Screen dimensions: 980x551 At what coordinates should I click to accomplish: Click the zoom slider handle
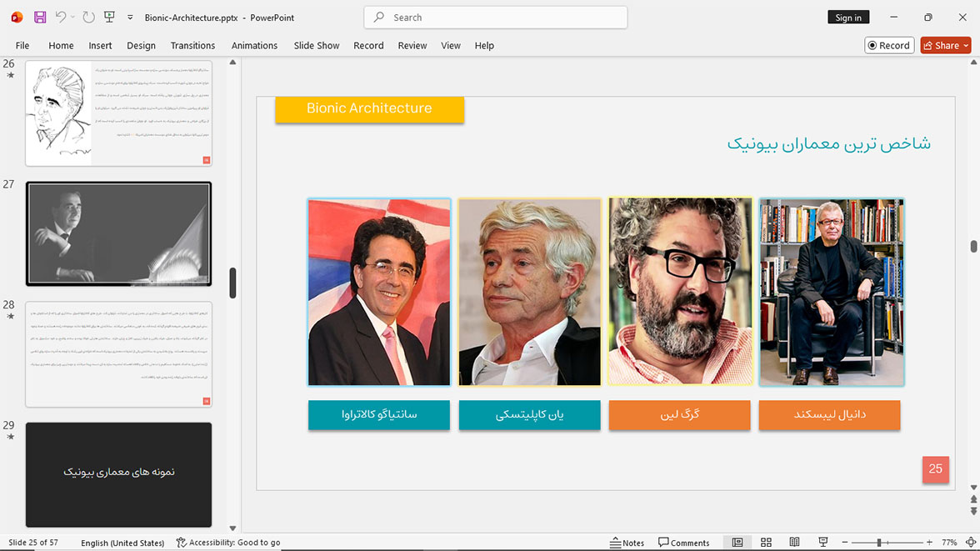pyautogui.click(x=878, y=542)
